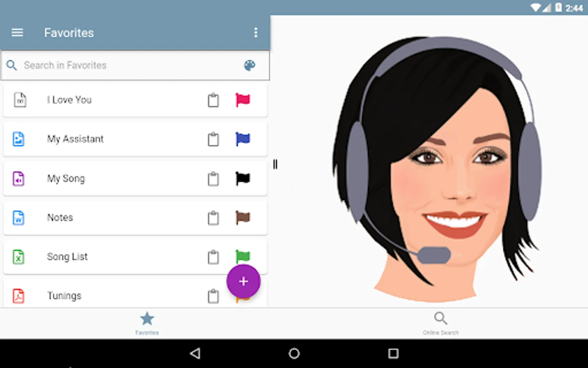Toggle the blue flag on My Assistant

[243, 139]
